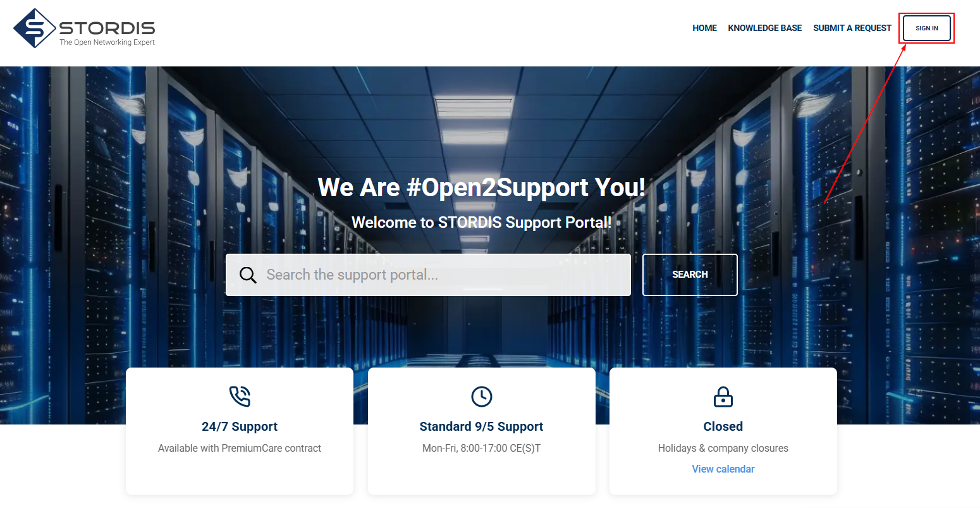The width and height of the screenshot is (980, 508).
Task: Click the magnifying glass search icon
Action: click(x=248, y=275)
